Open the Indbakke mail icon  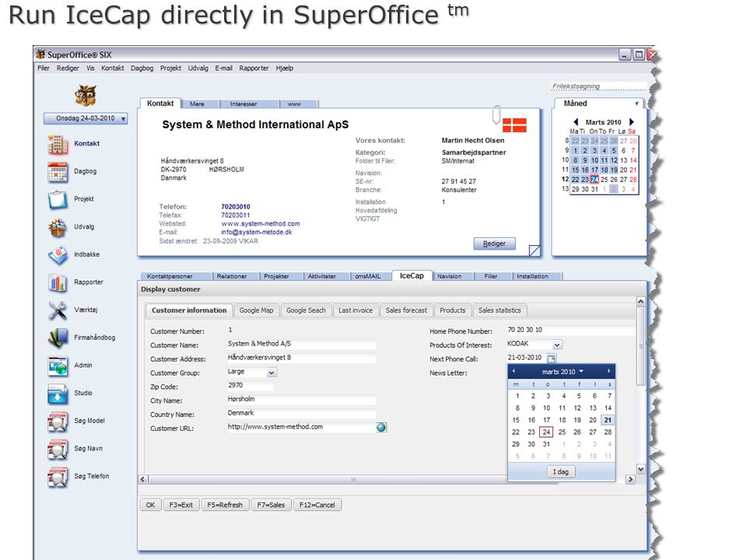coord(58,255)
